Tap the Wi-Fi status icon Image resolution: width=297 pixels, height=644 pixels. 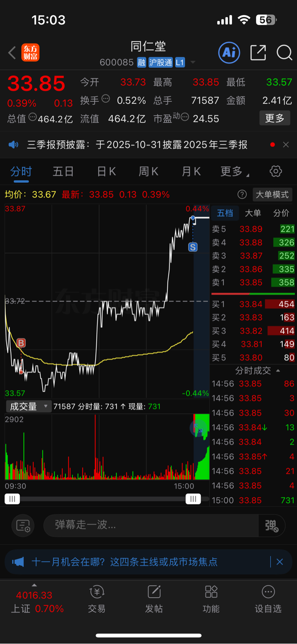[x=244, y=20]
